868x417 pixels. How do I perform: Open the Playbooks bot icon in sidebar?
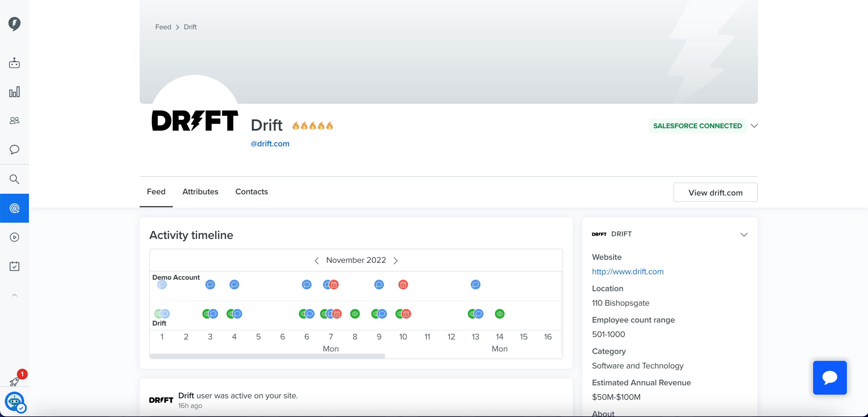click(14, 63)
